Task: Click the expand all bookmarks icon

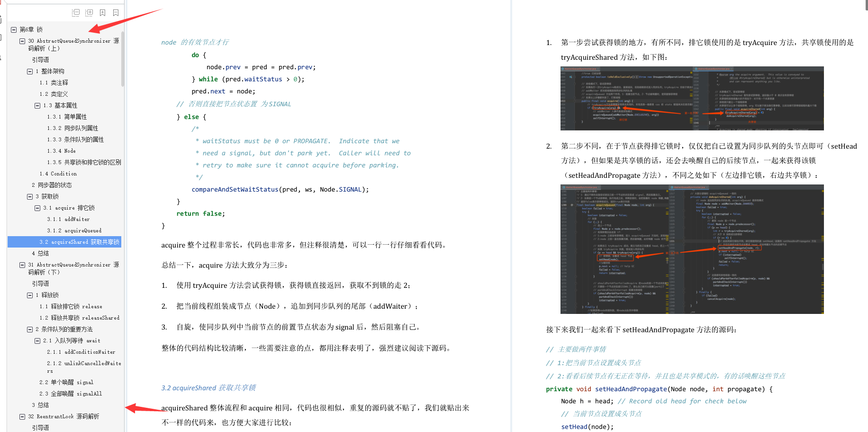Action: click(89, 13)
